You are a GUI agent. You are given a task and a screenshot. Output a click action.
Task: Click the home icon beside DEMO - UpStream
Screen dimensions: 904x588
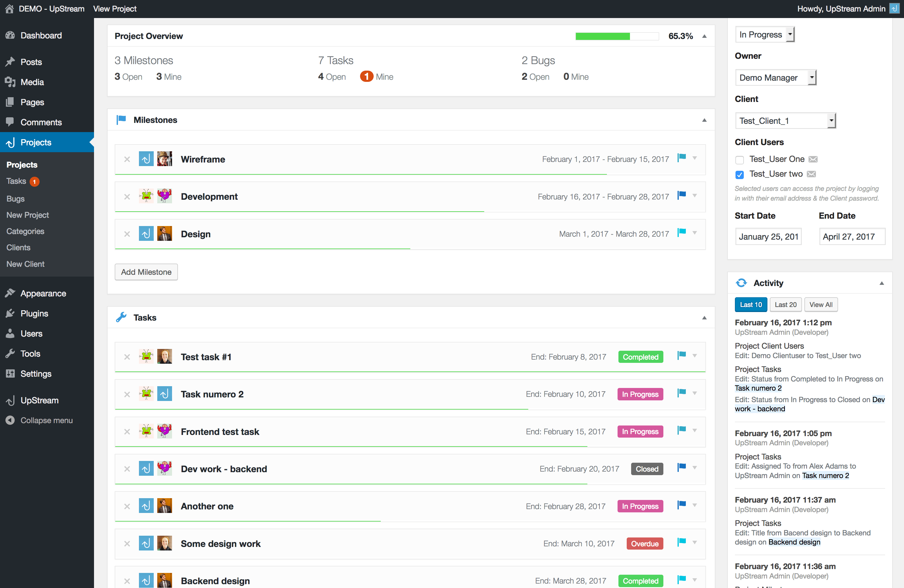(9, 8)
